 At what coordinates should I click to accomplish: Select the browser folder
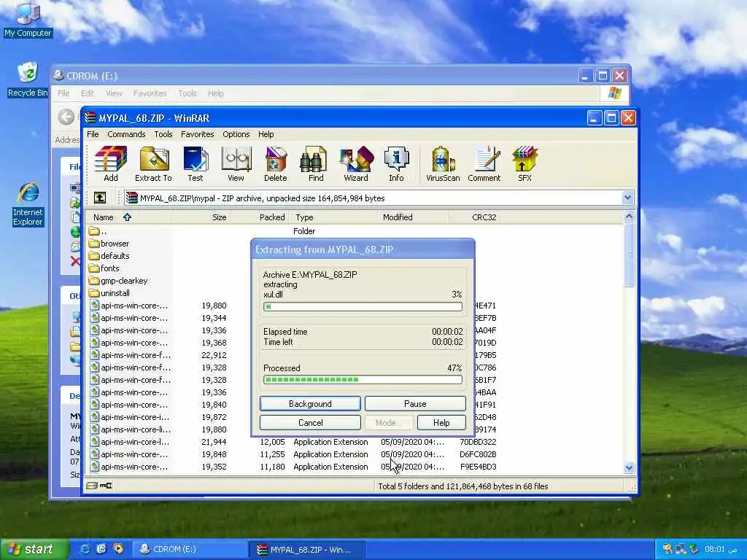point(109,244)
